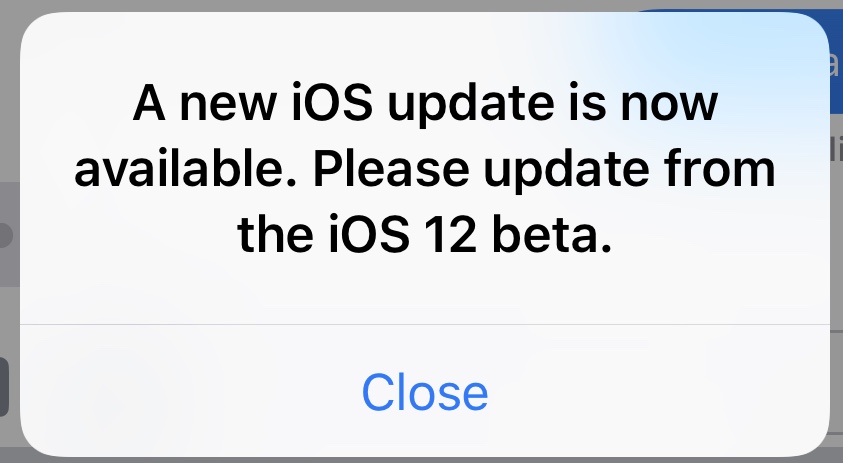This screenshot has width=843, height=463.
Task: Click the "iOS 12" text in the alert
Action: 402,234
